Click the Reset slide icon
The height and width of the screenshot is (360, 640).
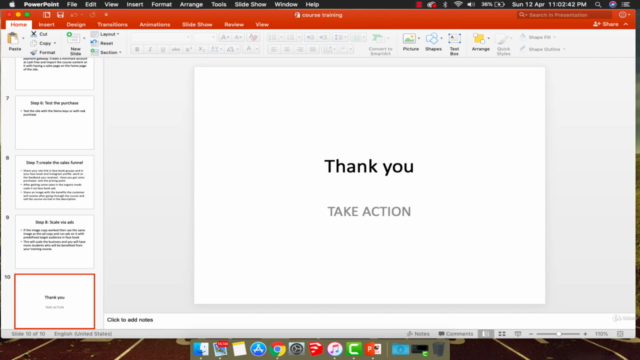(94, 43)
